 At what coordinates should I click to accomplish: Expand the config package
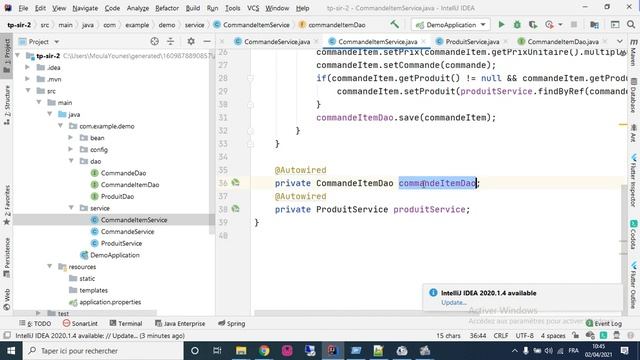71,149
